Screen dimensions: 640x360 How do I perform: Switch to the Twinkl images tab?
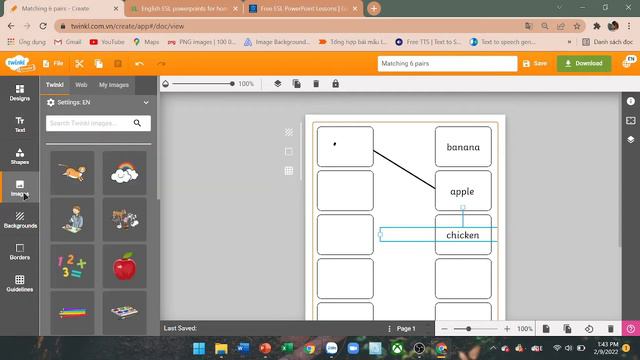point(55,85)
